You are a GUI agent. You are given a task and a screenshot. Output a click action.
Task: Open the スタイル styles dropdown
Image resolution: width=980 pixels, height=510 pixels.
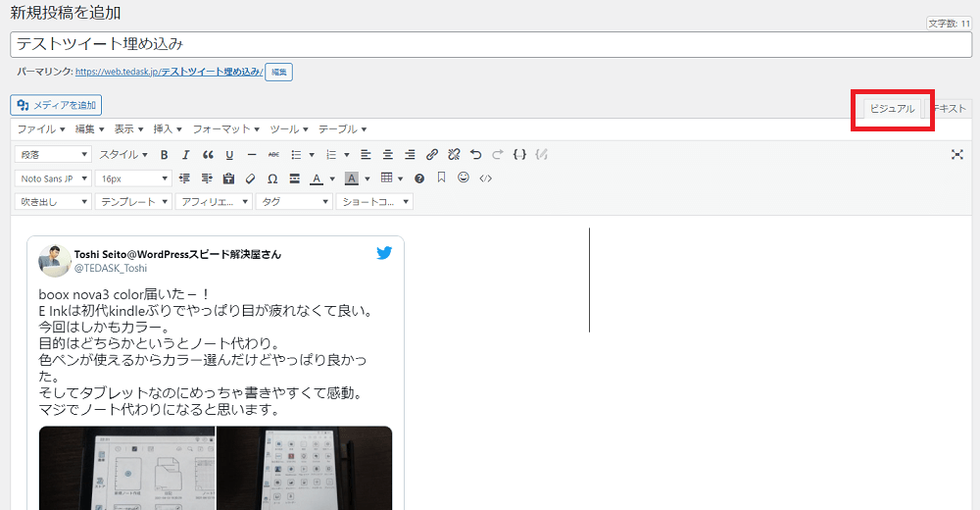click(x=123, y=155)
